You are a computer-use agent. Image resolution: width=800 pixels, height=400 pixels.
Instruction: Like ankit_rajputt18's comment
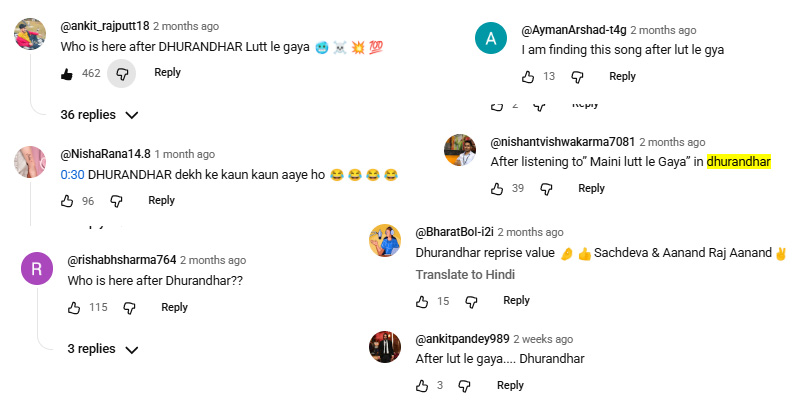pyautogui.click(x=67, y=73)
